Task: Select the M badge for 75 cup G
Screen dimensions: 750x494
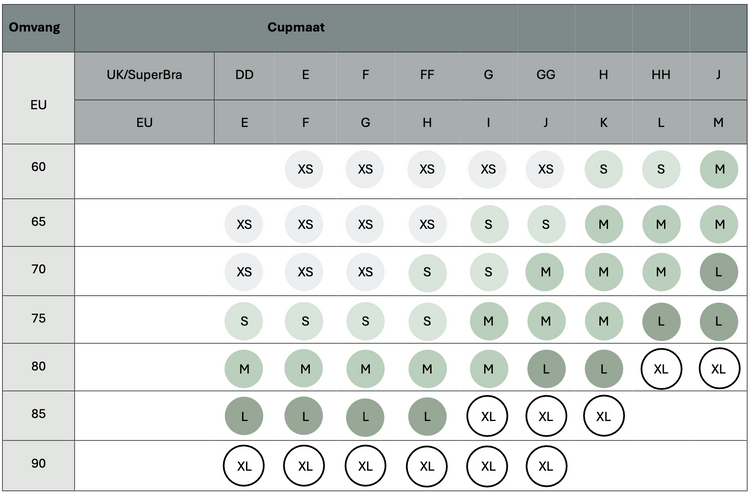Action: click(x=487, y=320)
